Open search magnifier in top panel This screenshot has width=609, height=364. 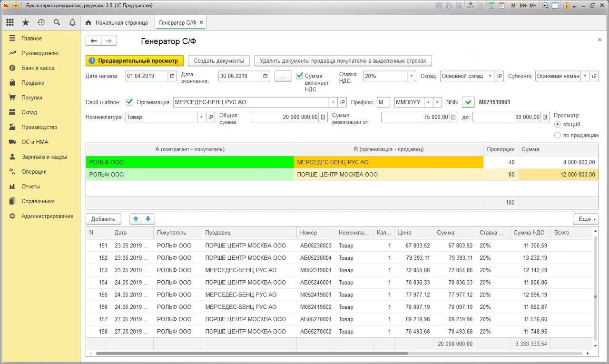click(x=57, y=22)
